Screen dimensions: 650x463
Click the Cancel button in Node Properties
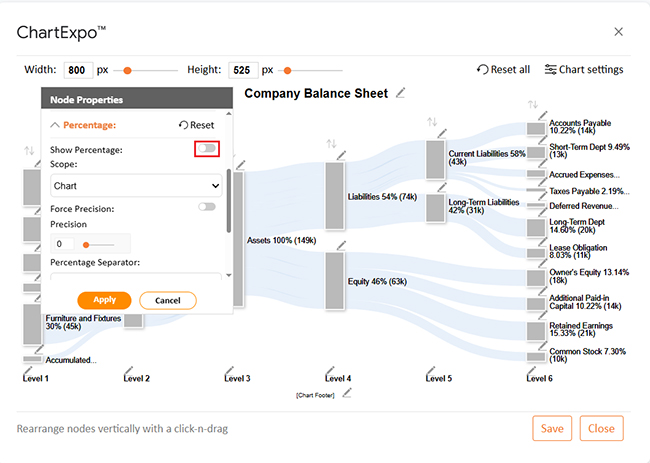(167, 301)
